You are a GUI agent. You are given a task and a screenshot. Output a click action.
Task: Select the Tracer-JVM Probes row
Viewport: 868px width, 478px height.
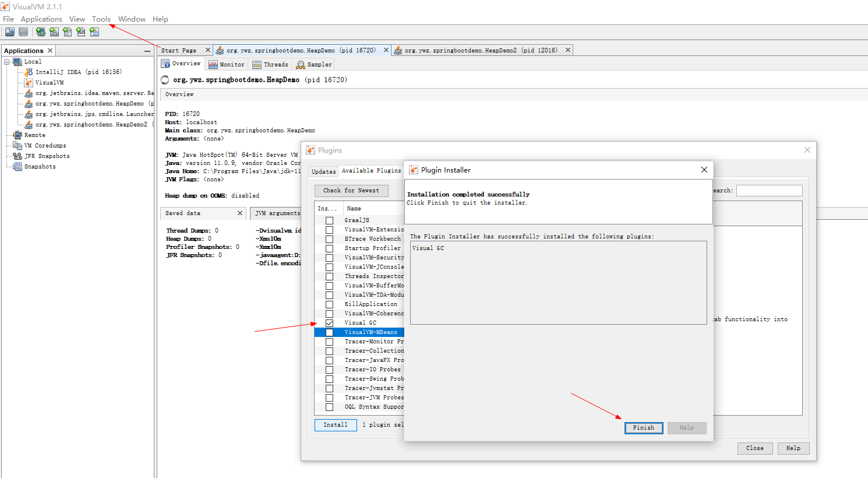pyautogui.click(x=359, y=398)
